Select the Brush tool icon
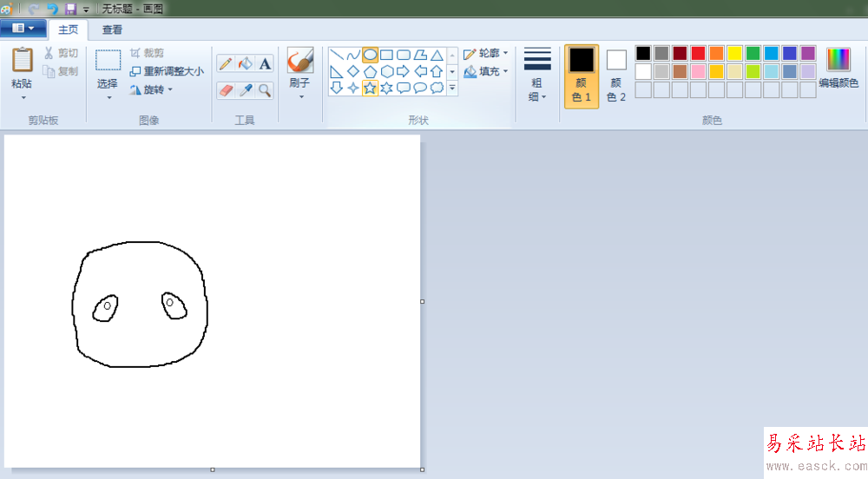Viewport: 868px width, 479px height. tap(300, 60)
